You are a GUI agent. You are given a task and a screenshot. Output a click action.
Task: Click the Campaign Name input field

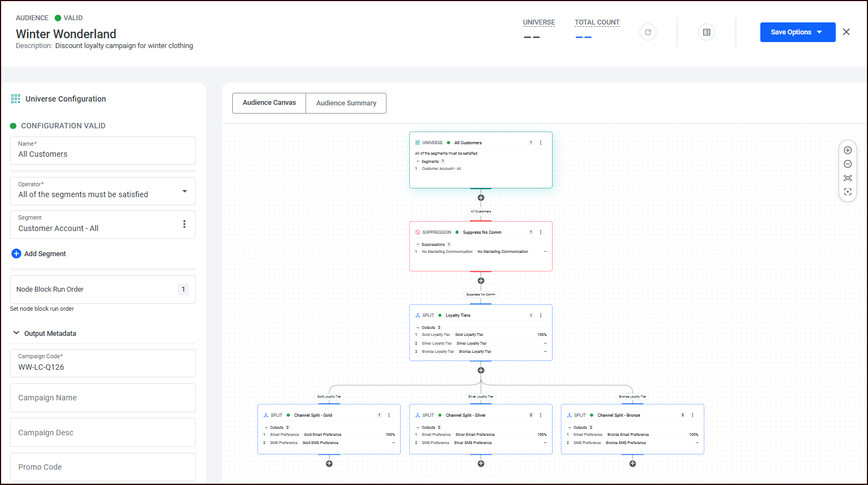coord(103,398)
